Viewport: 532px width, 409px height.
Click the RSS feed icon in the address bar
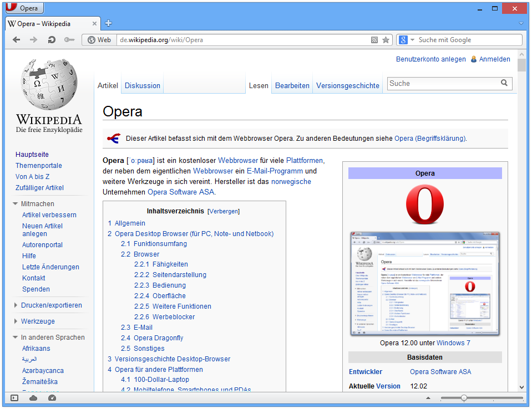374,40
